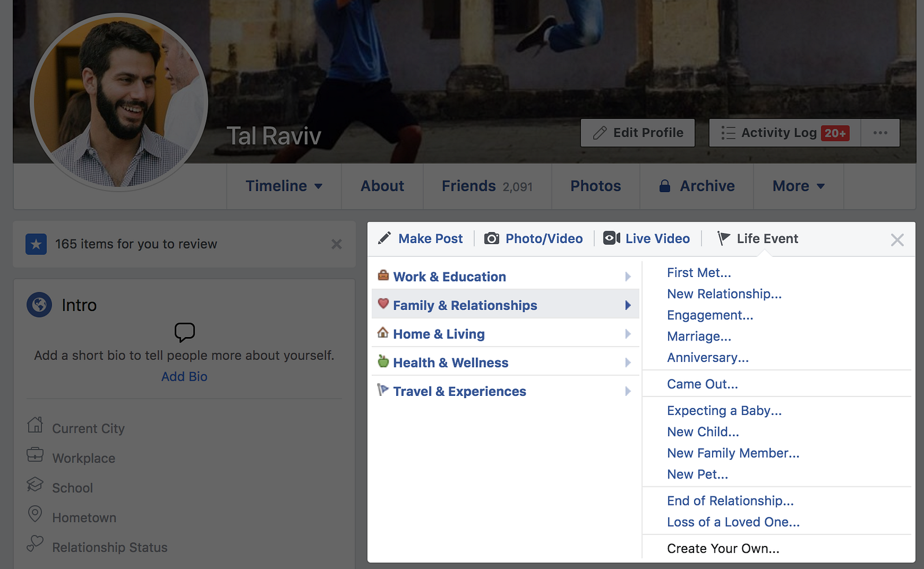Click the briefcase icon beside Workplace
924x569 pixels.
tap(35, 455)
